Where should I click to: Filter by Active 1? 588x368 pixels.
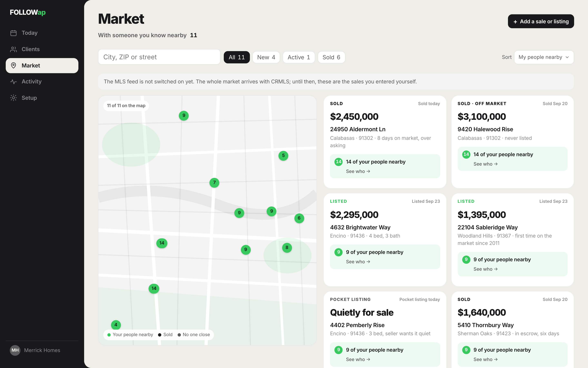coord(299,57)
